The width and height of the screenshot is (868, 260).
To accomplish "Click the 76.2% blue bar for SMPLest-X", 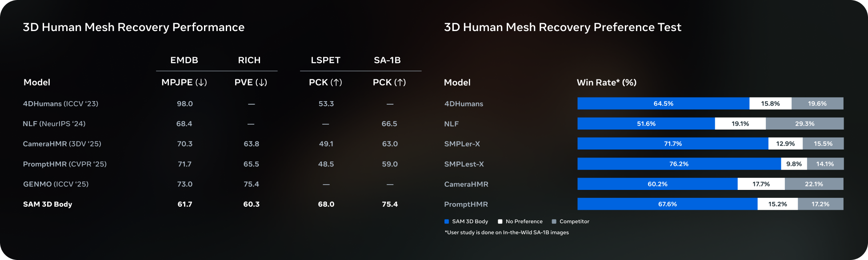I will click(679, 164).
